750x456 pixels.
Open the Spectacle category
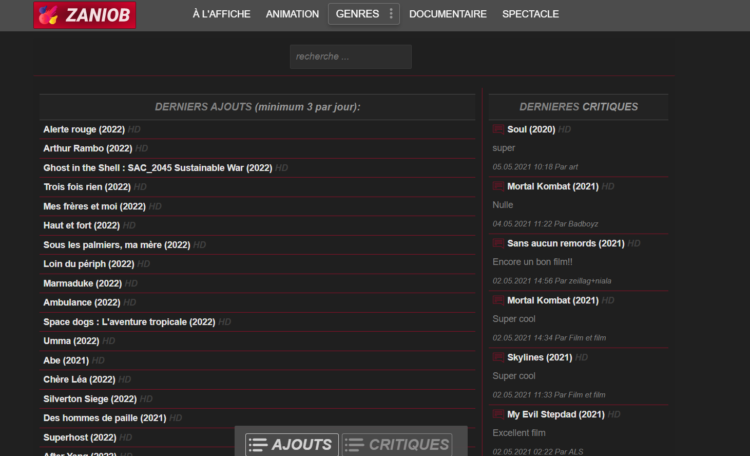[530, 14]
